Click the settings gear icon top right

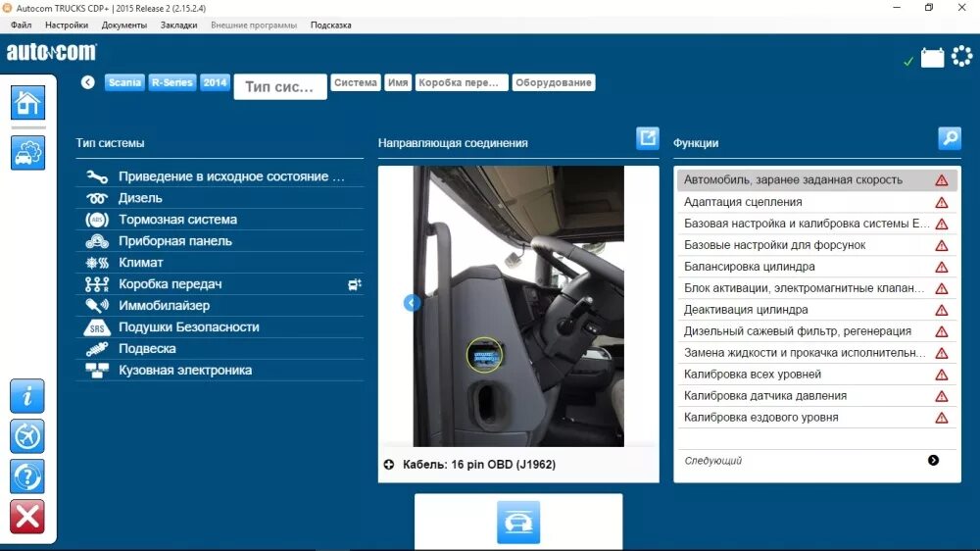click(x=962, y=56)
